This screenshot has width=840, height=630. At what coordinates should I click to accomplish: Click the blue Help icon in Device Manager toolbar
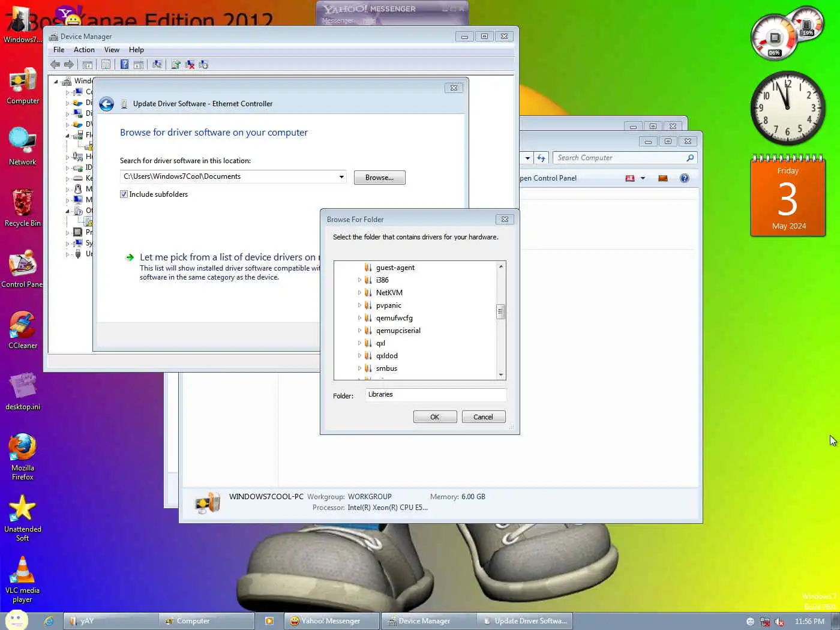124,65
